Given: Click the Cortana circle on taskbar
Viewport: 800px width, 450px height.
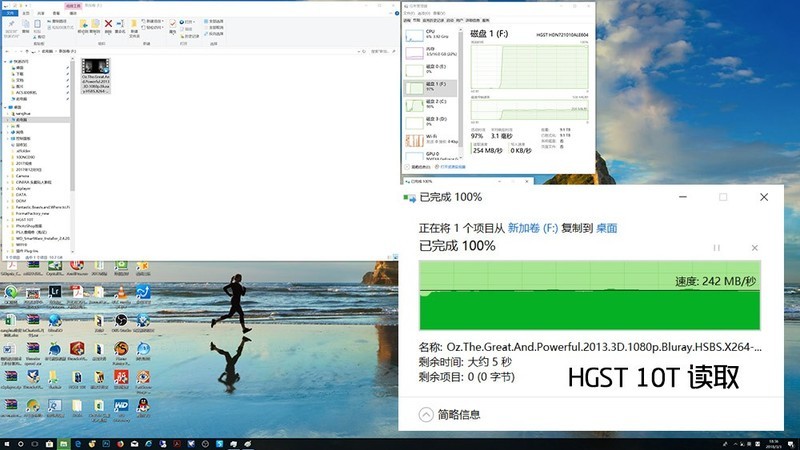Looking at the screenshot, I should coord(20,444).
